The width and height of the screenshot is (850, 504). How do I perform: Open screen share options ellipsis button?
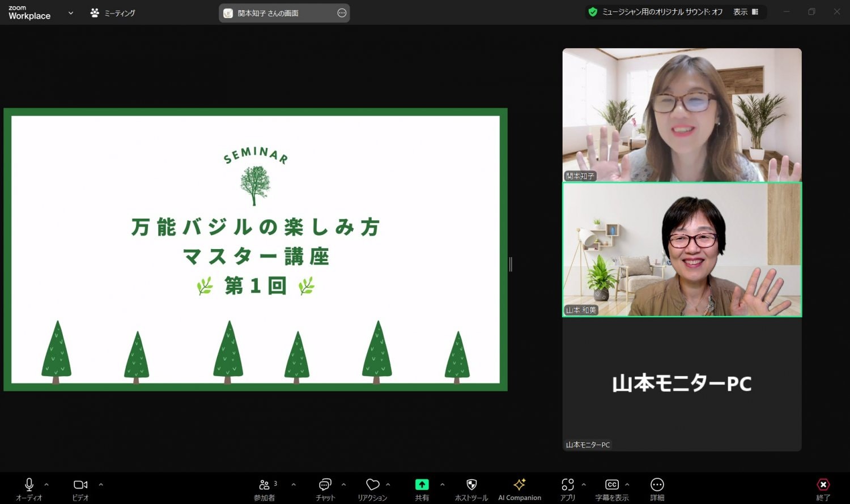click(x=342, y=13)
